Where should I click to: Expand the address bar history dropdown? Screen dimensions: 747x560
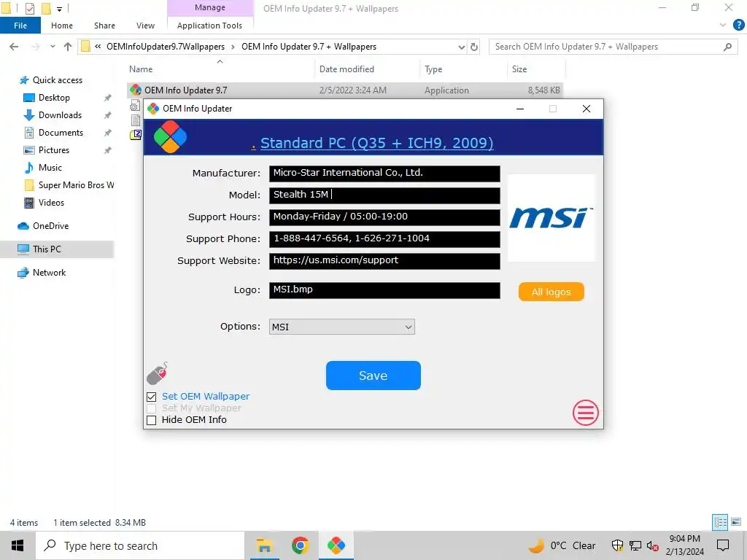click(x=461, y=47)
